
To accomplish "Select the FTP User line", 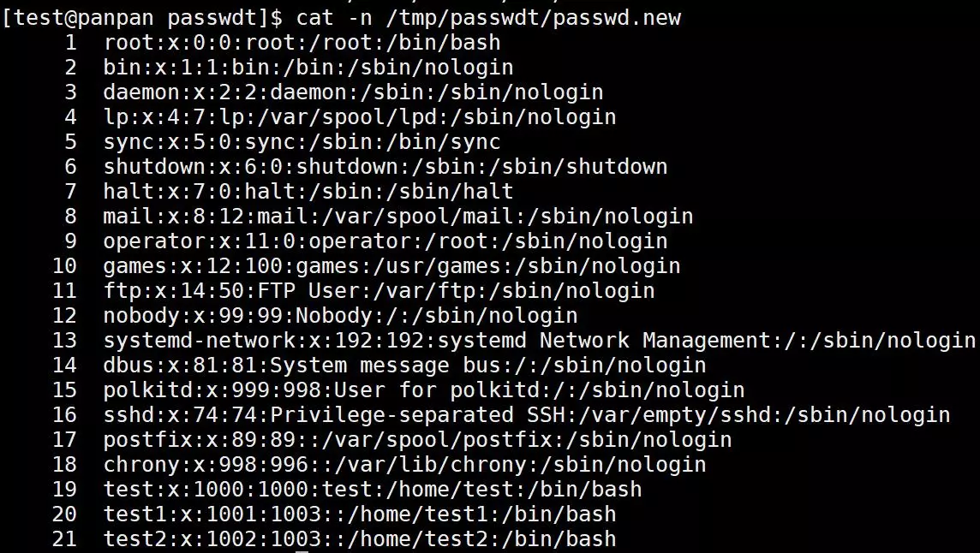I will [379, 290].
